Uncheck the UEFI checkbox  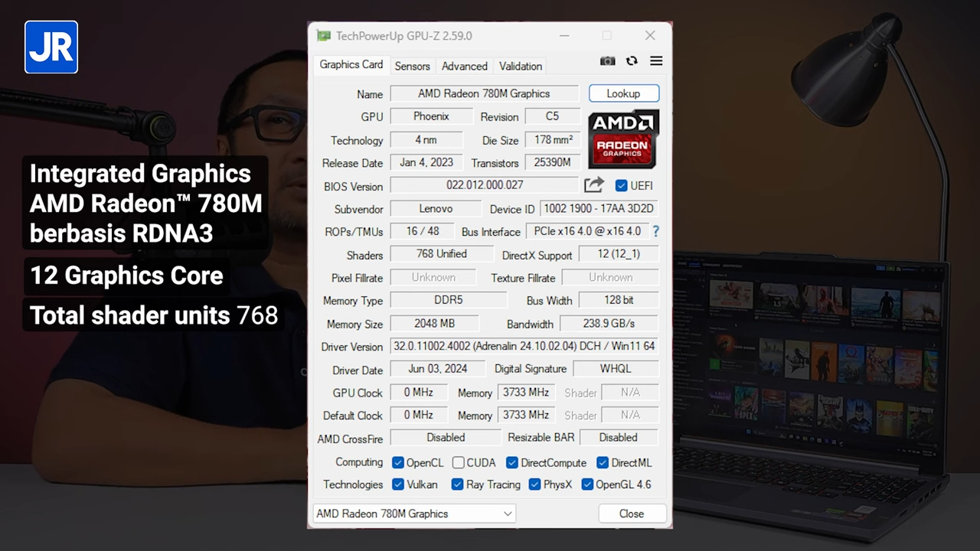pyautogui.click(x=621, y=184)
